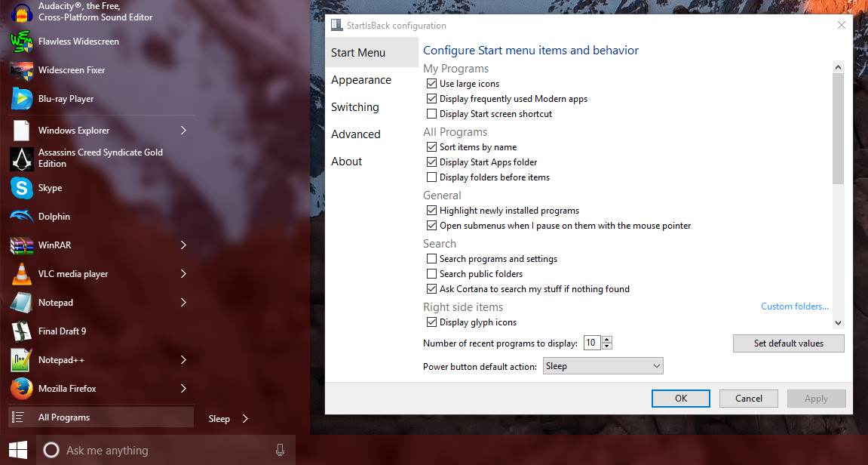Enable Search public folders checkbox

pyautogui.click(x=432, y=274)
